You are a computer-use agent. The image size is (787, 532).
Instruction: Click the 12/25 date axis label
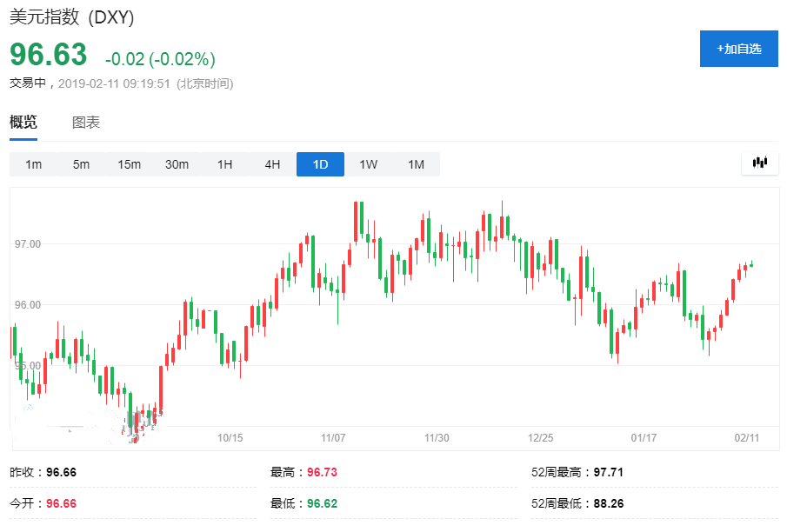[540, 437]
